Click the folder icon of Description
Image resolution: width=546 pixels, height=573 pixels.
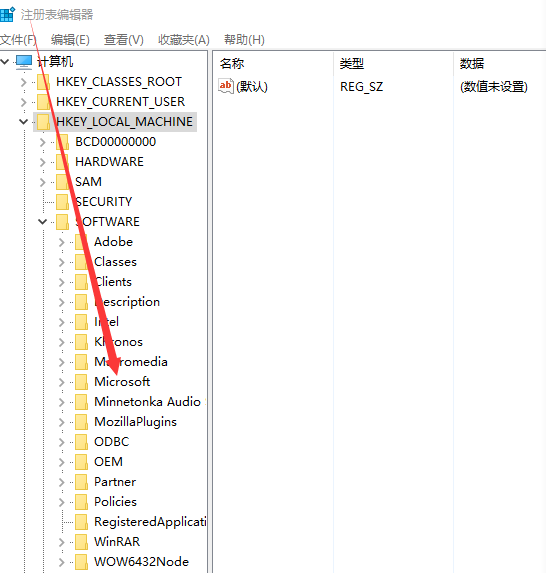click(x=81, y=302)
